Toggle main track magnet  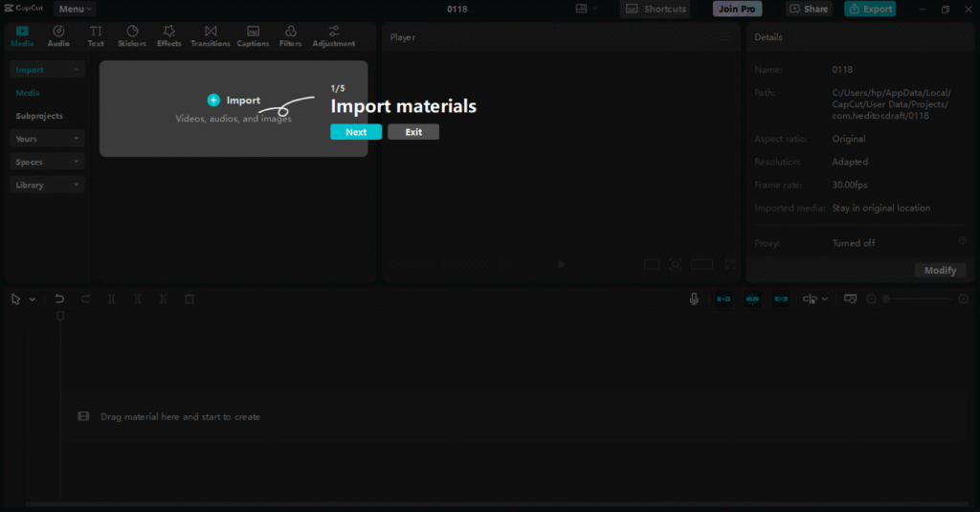[724, 299]
